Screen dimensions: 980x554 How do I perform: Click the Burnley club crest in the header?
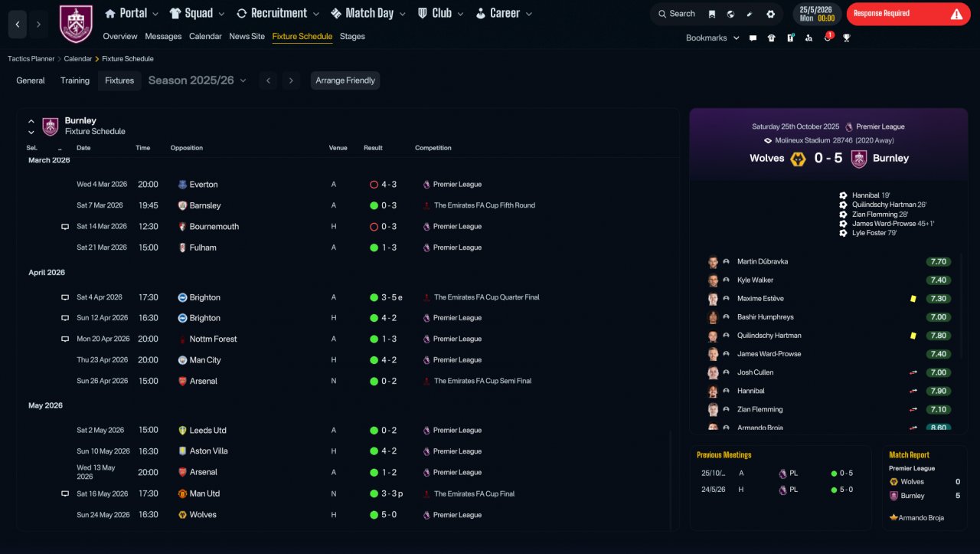click(x=75, y=24)
